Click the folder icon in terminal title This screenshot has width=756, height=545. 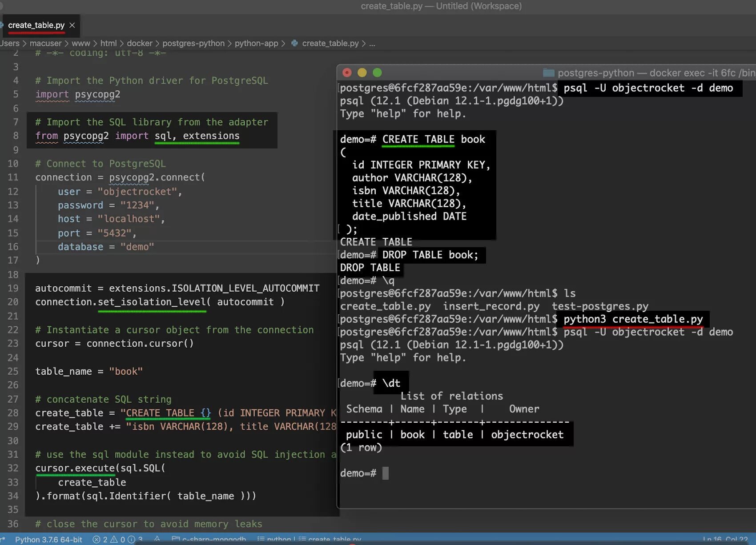tap(549, 73)
